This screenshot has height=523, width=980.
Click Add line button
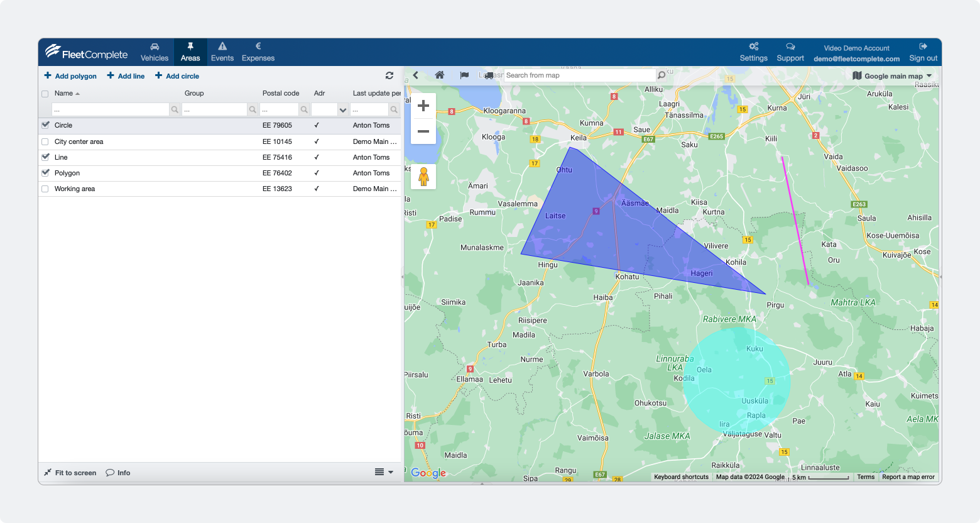tap(126, 76)
